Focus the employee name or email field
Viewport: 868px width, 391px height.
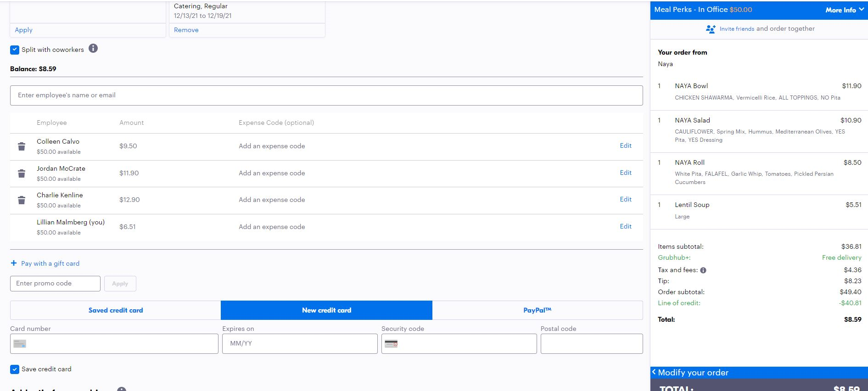326,95
